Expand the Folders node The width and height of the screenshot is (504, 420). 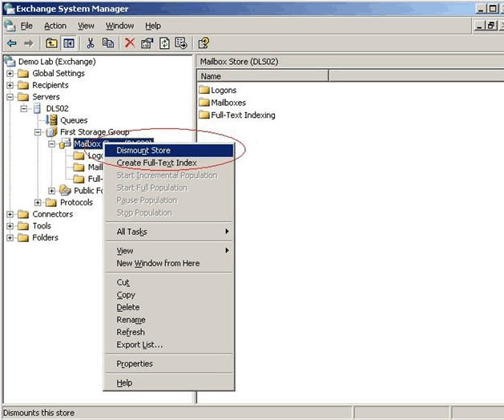click(x=10, y=238)
